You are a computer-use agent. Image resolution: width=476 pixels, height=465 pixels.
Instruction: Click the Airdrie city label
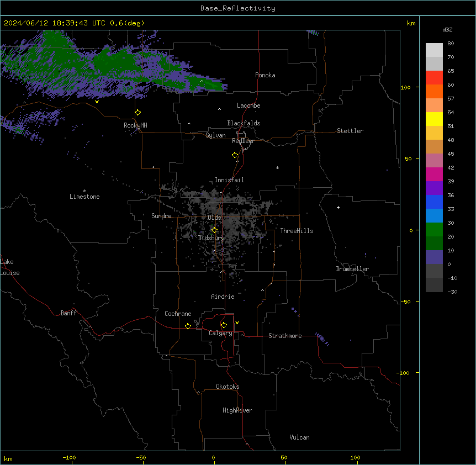(223, 297)
